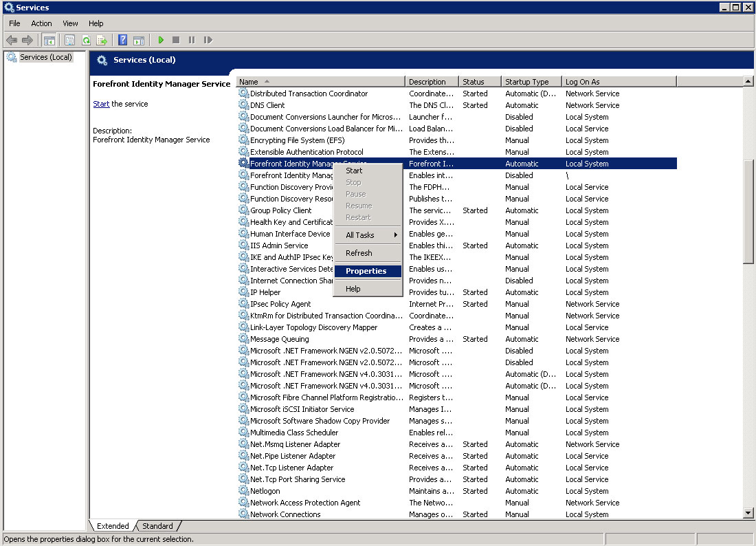Open the Help menu in menu bar
The image size is (756, 546).
click(96, 23)
